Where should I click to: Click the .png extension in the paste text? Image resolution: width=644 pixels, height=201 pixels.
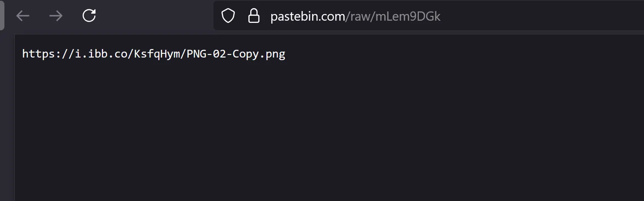point(272,55)
